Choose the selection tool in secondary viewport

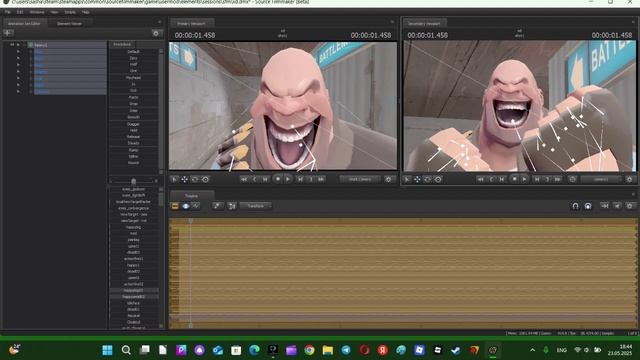coord(407,179)
